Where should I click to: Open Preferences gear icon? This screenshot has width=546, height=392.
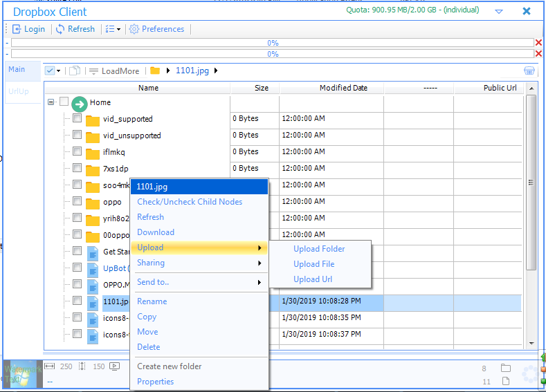point(134,29)
